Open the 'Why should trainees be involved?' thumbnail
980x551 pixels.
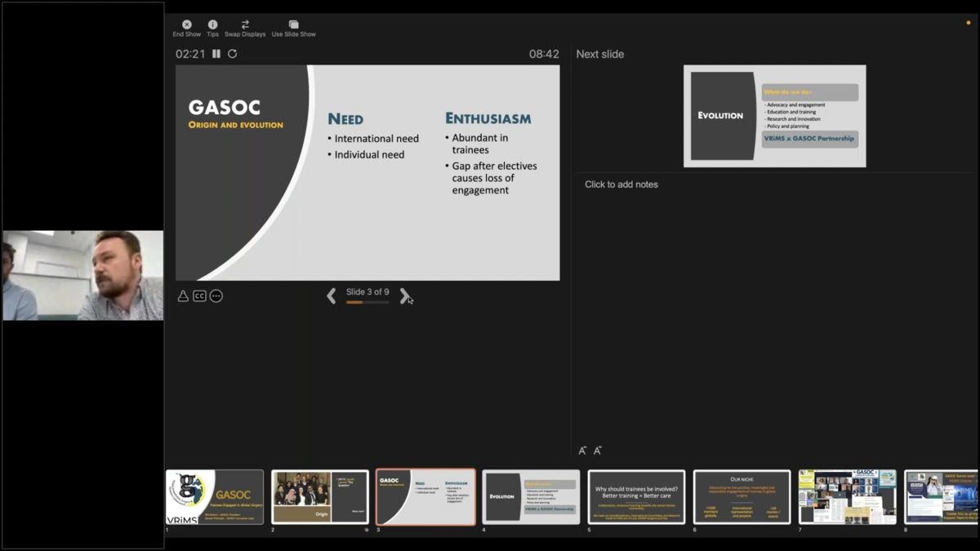click(636, 496)
